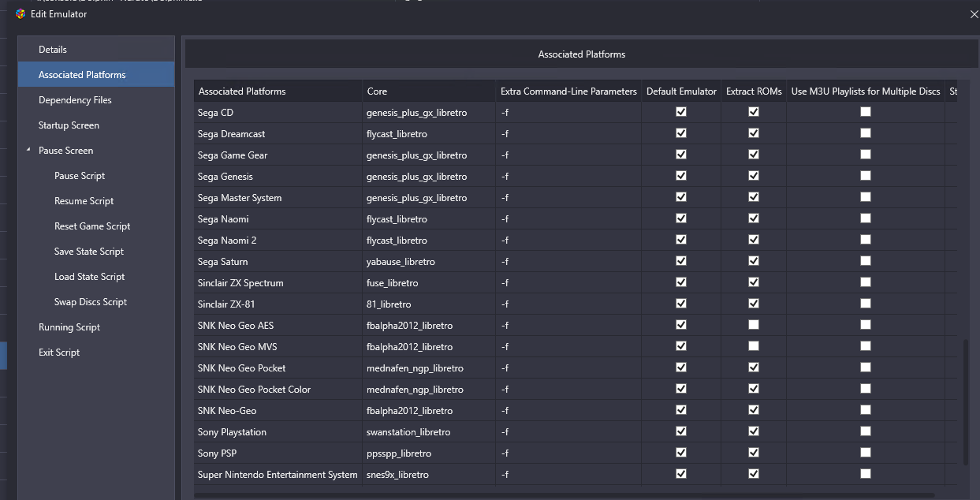Enable M3U Playlists for Sony Playstation
980x500 pixels.
tap(866, 431)
